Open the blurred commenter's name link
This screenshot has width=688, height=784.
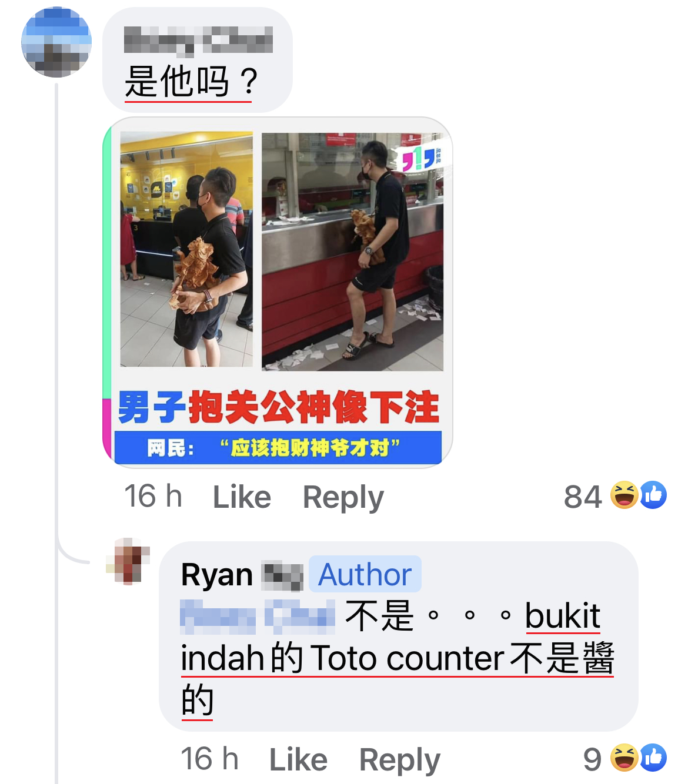click(198, 41)
